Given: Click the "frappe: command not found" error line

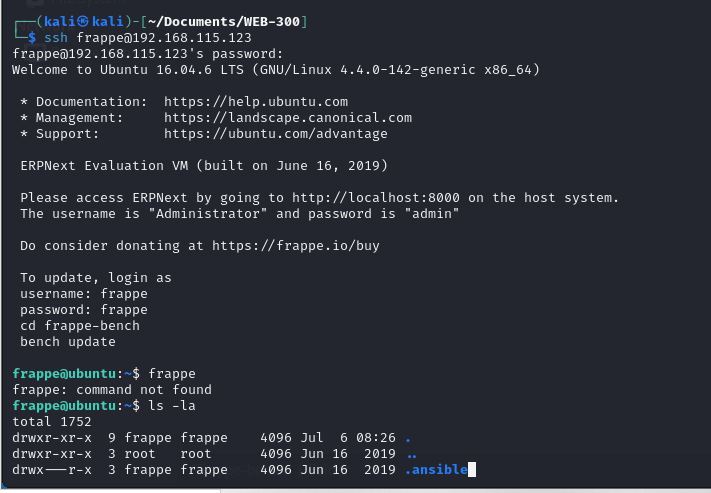Looking at the screenshot, I should point(112,390).
